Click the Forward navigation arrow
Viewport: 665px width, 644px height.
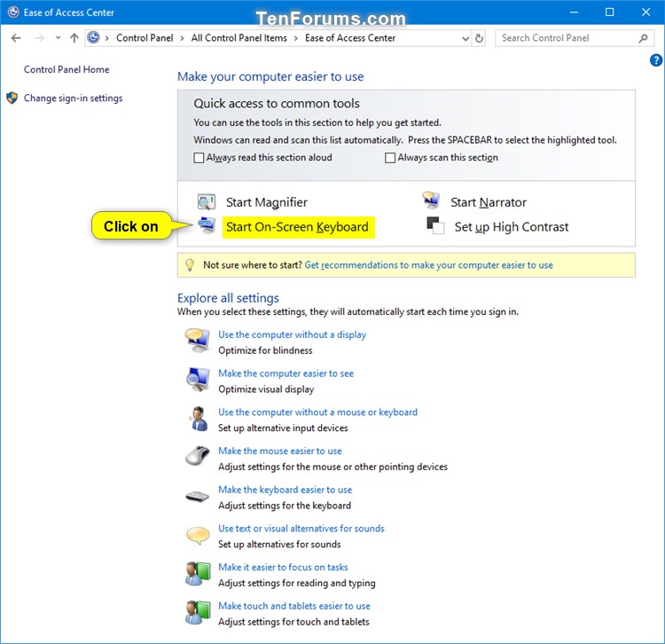pyautogui.click(x=39, y=38)
